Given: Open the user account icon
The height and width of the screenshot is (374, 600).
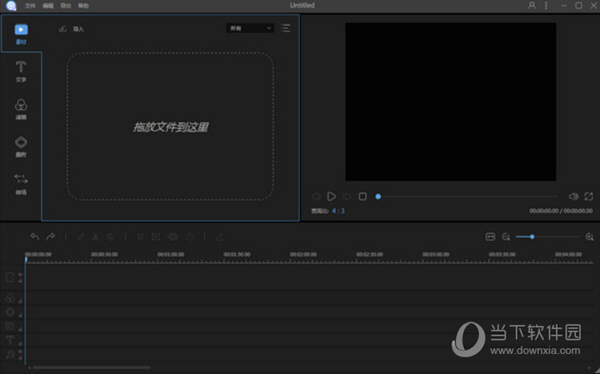Looking at the screenshot, I should 532,5.
